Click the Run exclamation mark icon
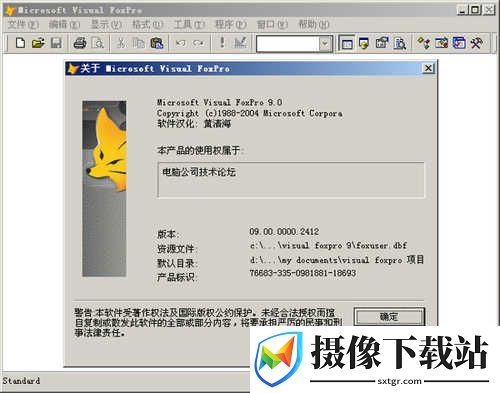 pyautogui.click(x=222, y=43)
